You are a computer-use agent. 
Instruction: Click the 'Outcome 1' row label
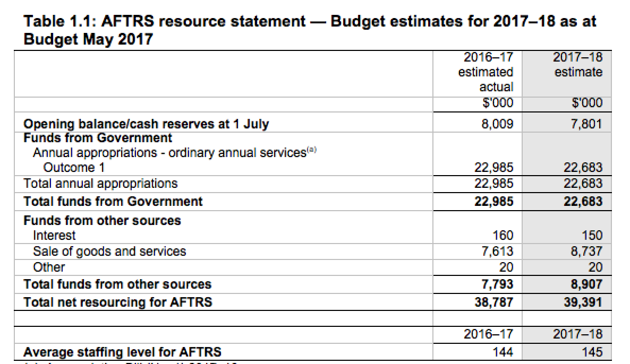[74, 167]
